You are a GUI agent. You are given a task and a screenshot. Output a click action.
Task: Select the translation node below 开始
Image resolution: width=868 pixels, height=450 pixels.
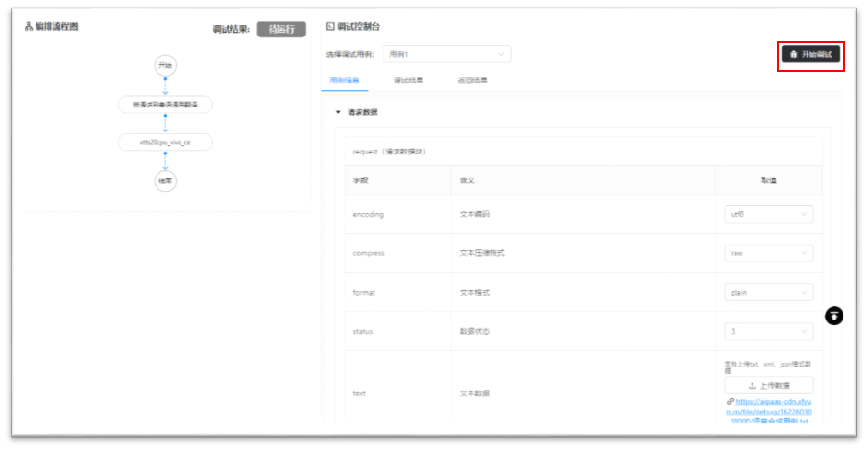[x=165, y=104]
